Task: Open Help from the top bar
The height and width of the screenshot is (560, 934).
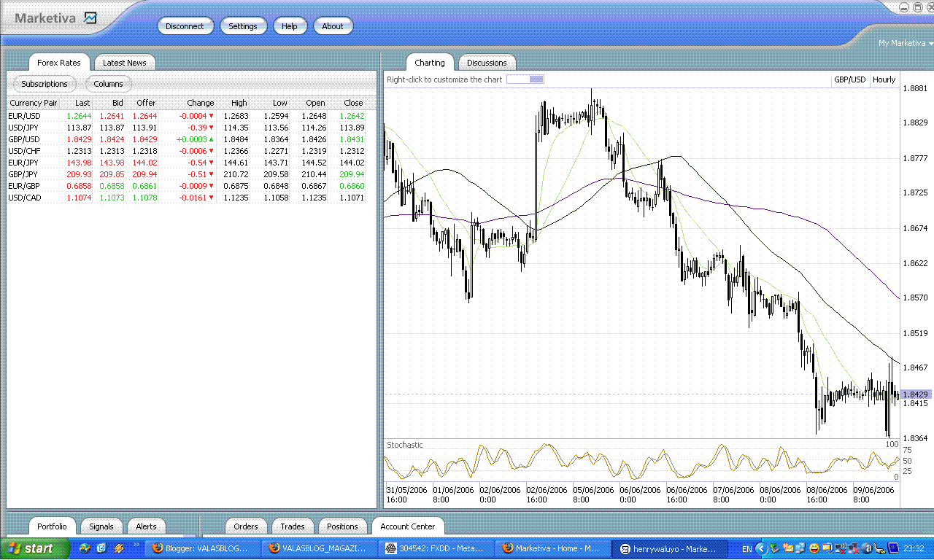Action: pyautogui.click(x=290, y=26)
